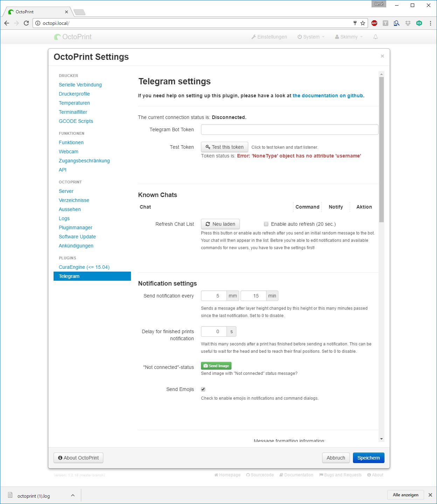Image resolution: width=437 pixels, height=504 pixels.
Task: Open the Dropbox extension icon
Action: coord(408,23)
